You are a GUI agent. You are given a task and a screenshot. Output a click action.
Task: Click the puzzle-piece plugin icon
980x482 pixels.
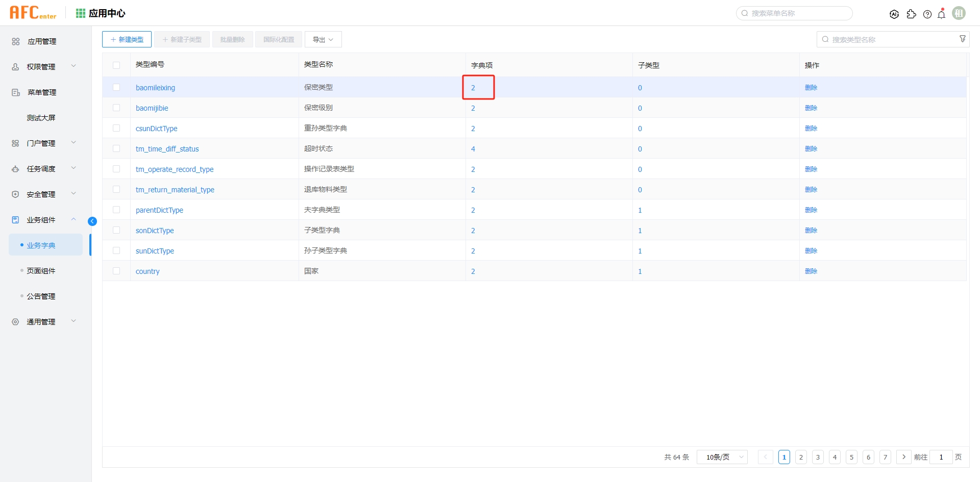pyautogui.click(x=911, y=14)
